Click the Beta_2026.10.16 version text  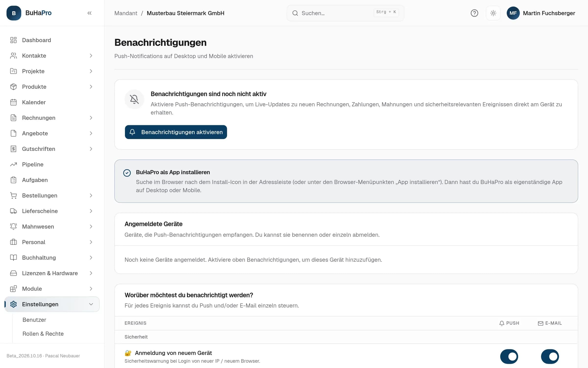coord(24,356)
